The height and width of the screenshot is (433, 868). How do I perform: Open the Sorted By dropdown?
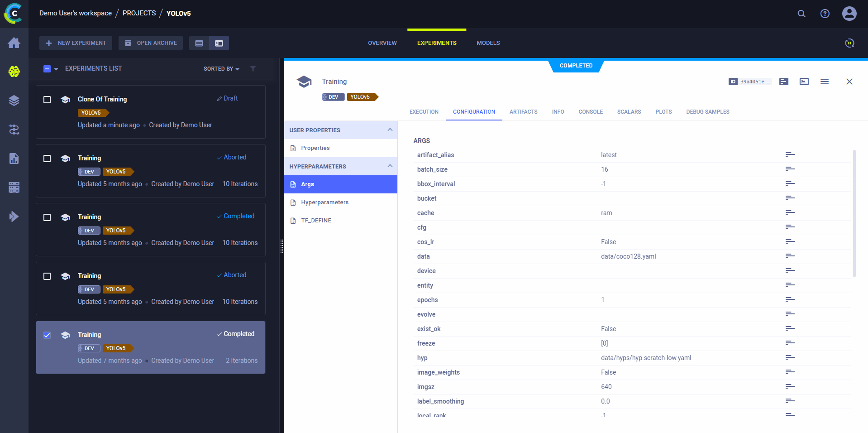221,69
